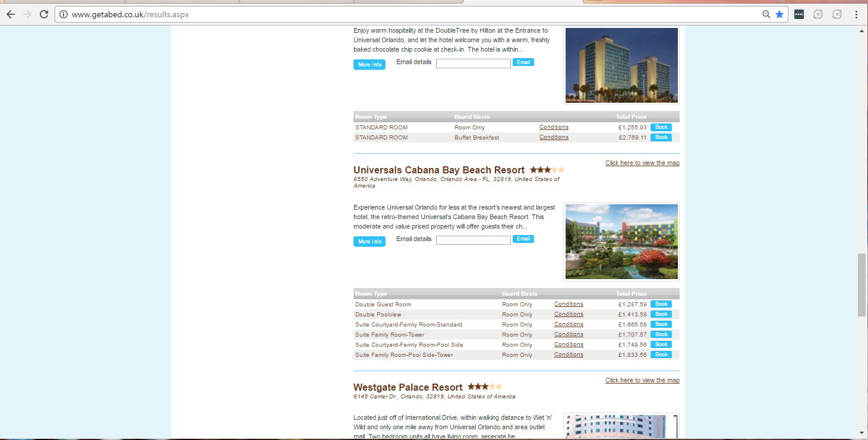Click the 'Buffet Breakfast' board basis text
Screen dimensions: 868x440
pyautogui.click(x=476, y=138)
